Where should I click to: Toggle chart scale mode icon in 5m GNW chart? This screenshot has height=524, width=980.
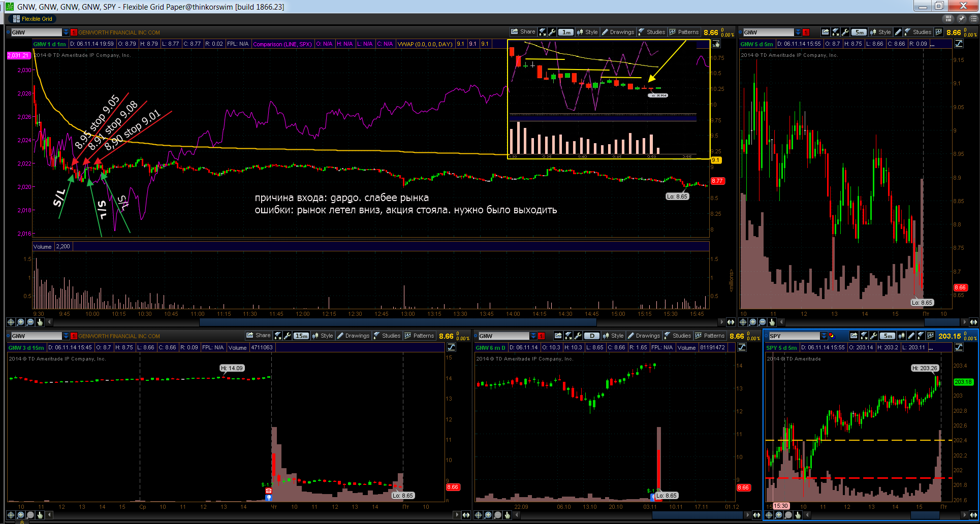coord(959,44)
